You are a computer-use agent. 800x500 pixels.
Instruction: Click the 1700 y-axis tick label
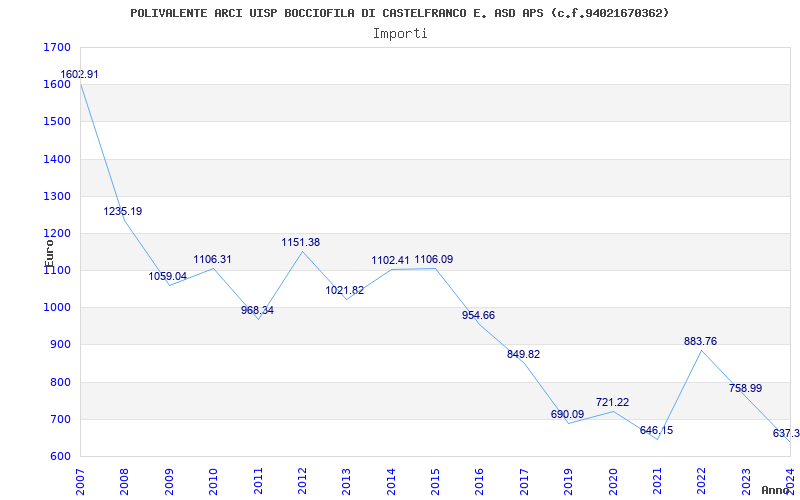[x=57, y=47]
